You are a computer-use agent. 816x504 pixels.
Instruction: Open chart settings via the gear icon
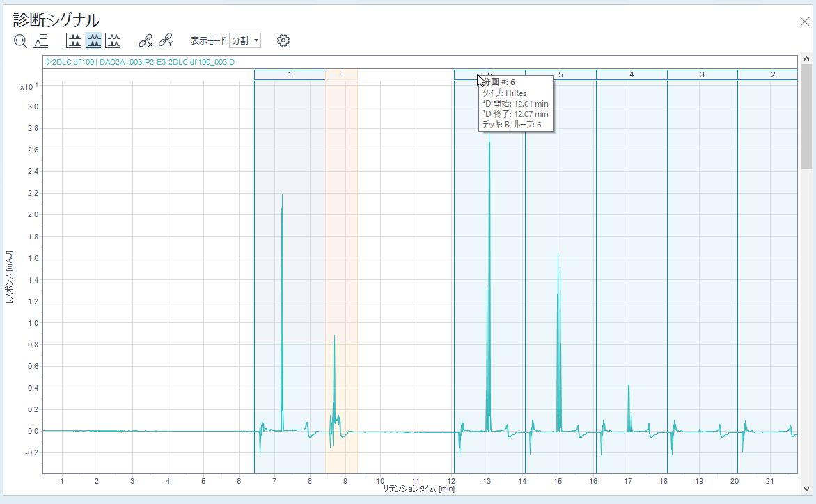(x=283, y=40)
